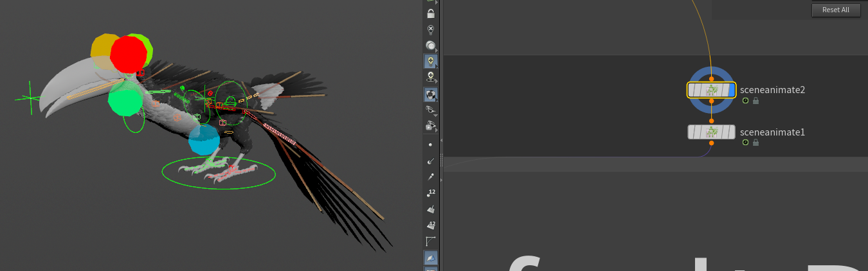868x271 pixels.
Task: Click the point normals display icon
Action: pos(431,161)
